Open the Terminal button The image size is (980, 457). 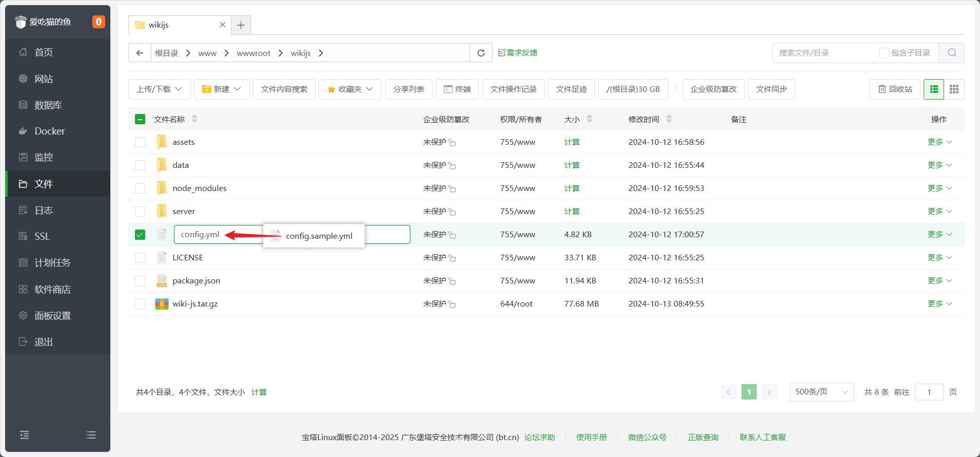click(457, 89)
